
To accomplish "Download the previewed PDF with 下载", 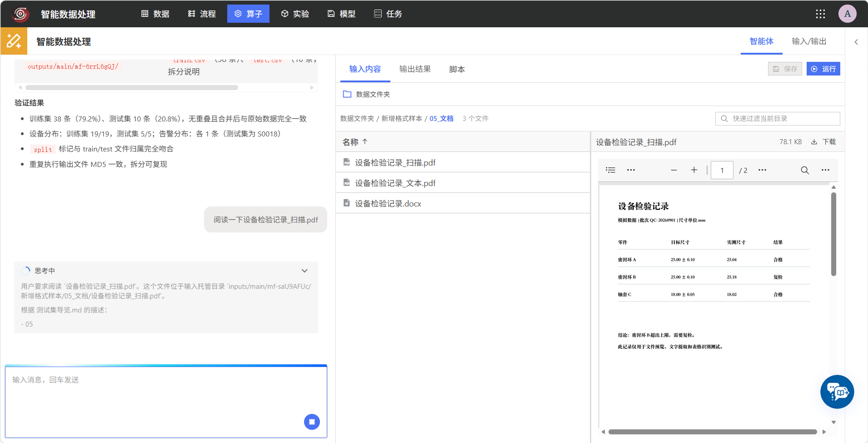I will pos(823,142).
